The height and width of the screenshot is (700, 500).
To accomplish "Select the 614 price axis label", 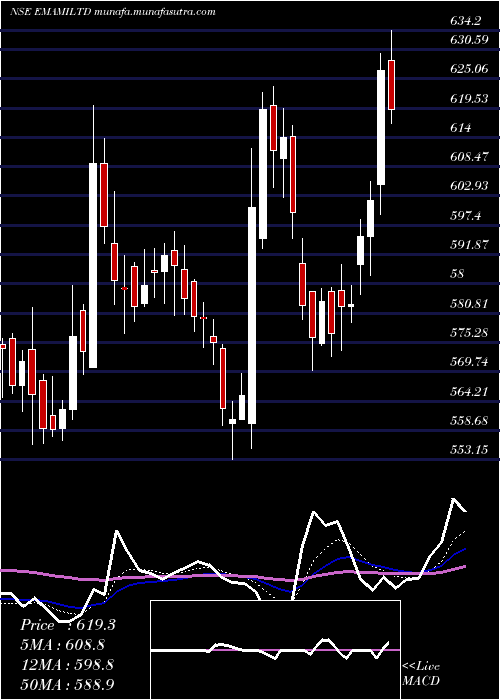I will [461, 128].
